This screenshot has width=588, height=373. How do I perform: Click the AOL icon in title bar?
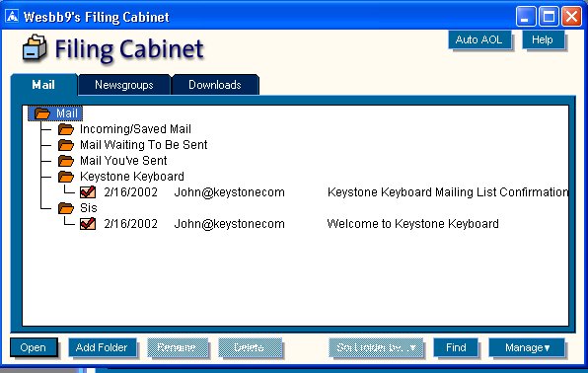click(x=12, y=16)
